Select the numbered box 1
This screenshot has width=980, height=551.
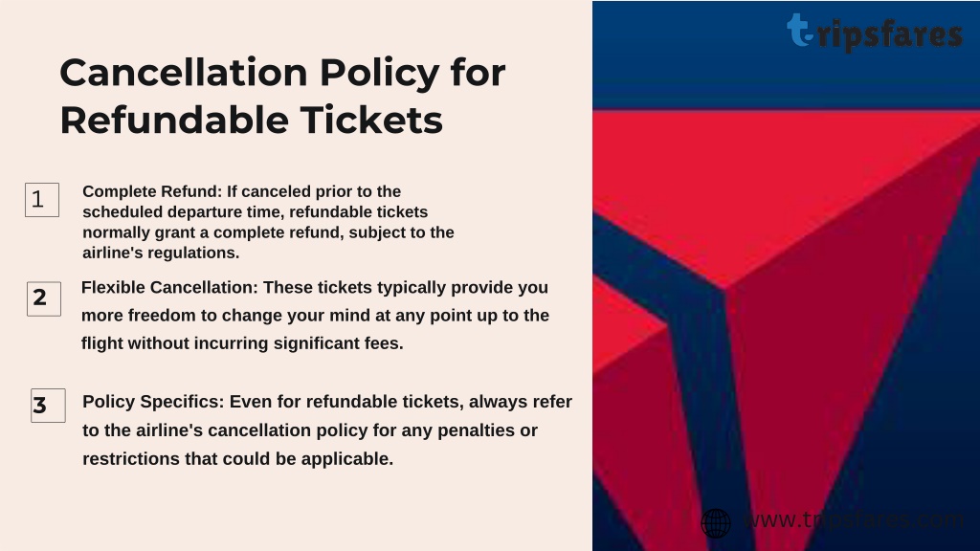pyautogui.click(x=42, y=200)
